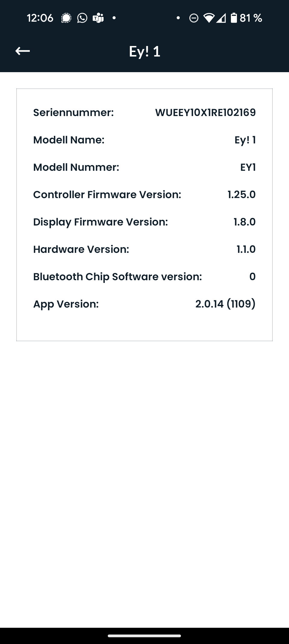
Task: Tap the battery status icon
Action: click(x=234, y=18)
